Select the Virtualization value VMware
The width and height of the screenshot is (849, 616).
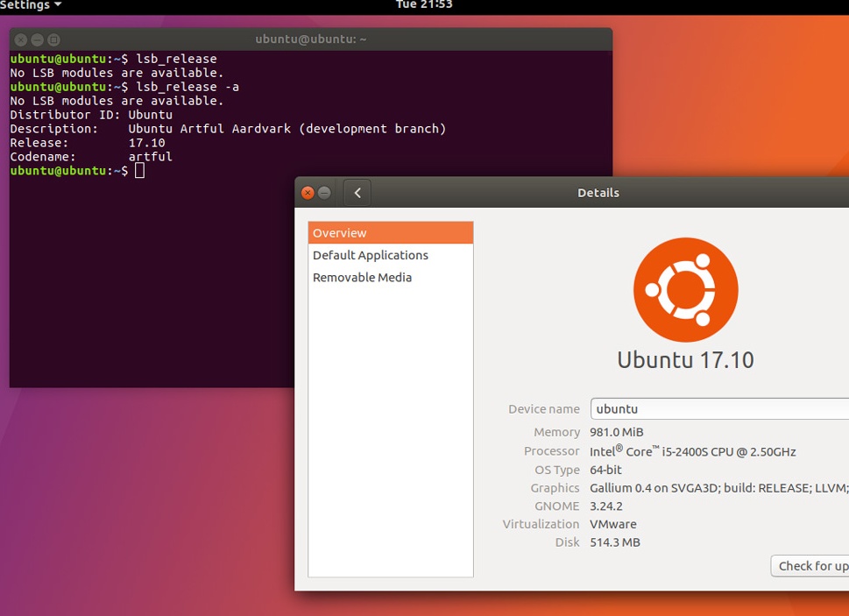pos(613,524)
